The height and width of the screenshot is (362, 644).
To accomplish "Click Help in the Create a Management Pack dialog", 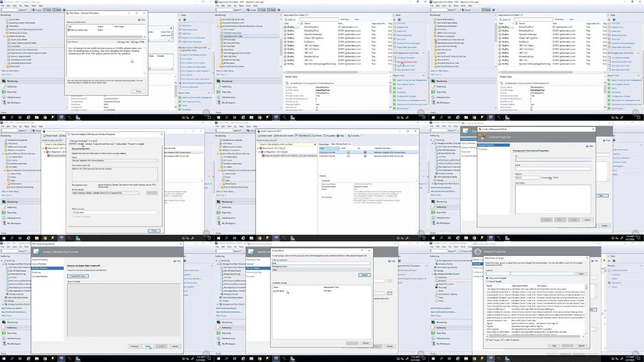I will pyautogui.click(x=590, y=146).
